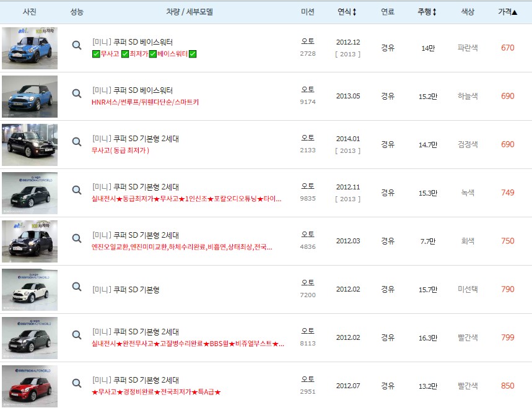Image resolution: width=532 pixels, height=408 pixels.
Task: Click the 미션 column header
Action: [307, 12]
